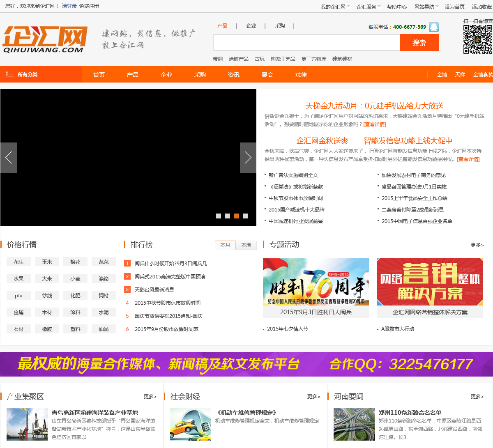The width and height of the screenshot is (493, 448).
Task: Open the 胜利70周年 topic thumbnail
Action: tap(316, 282)
